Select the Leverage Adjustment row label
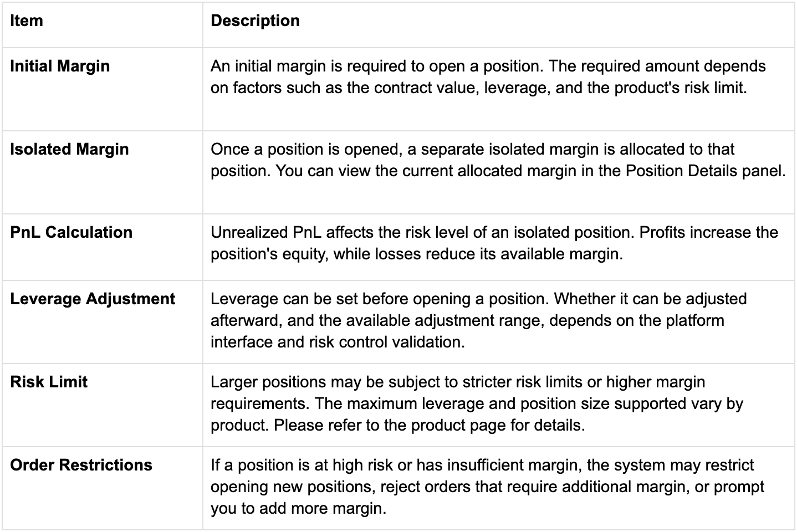 (93, 299)
